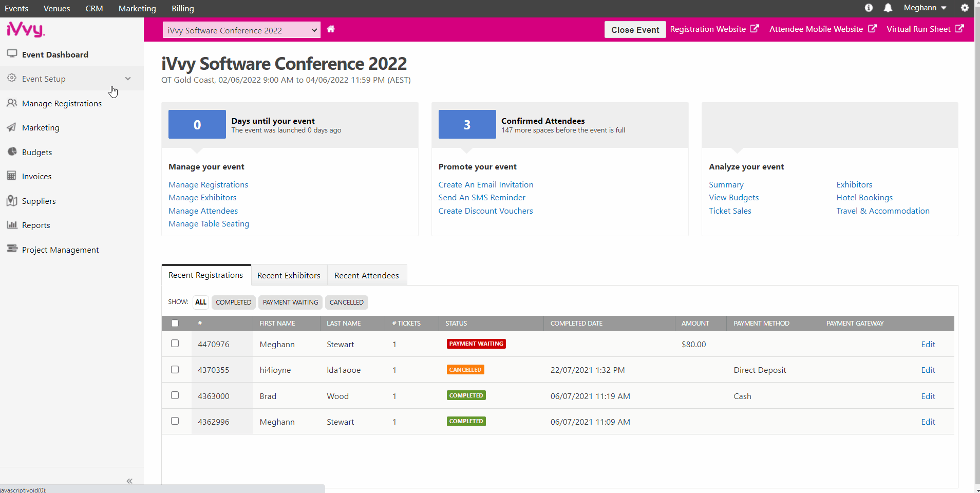
Task: Open the Billing menu in top bar
Action: [x=183, y=8]
